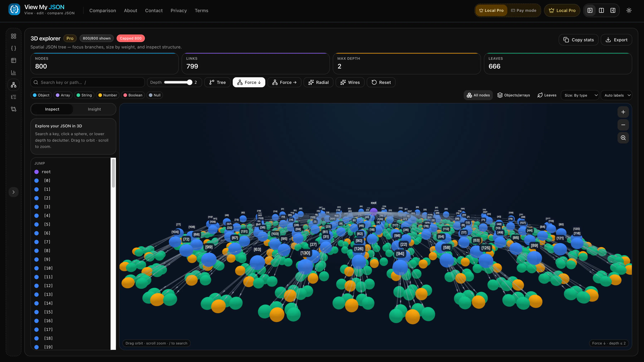
Task: Click the Local Pro crown button
Action: click(562, 11)
